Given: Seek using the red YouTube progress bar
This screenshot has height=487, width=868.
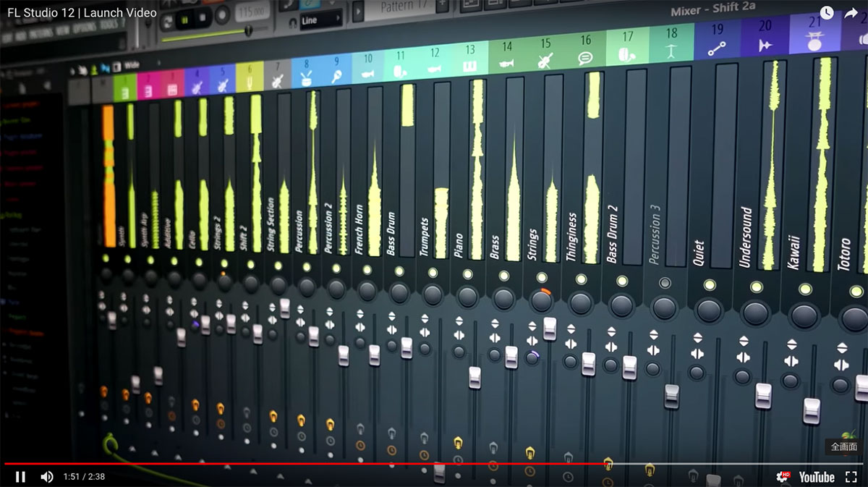Looking at the screenshot, I should [x=307, y=464].
